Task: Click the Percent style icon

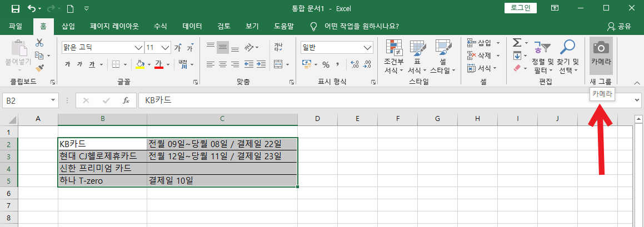Action: tap(326, 64)
